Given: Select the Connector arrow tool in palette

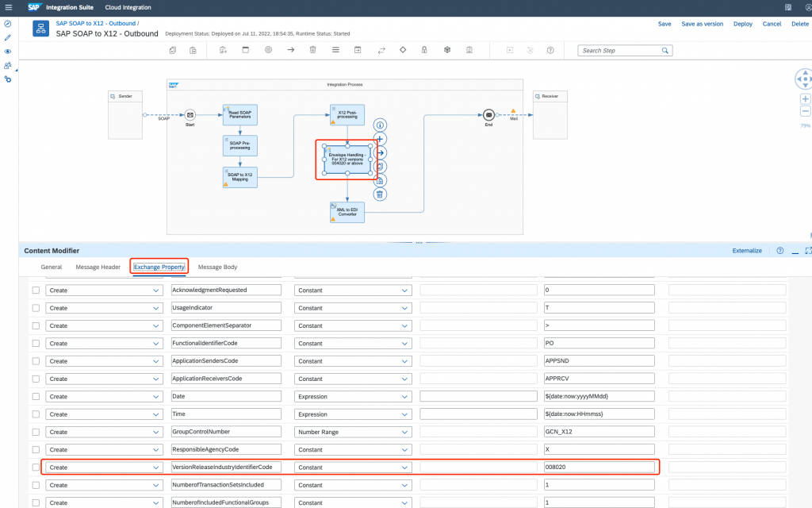Looking at the screenshot, I should tap(290, 50).
